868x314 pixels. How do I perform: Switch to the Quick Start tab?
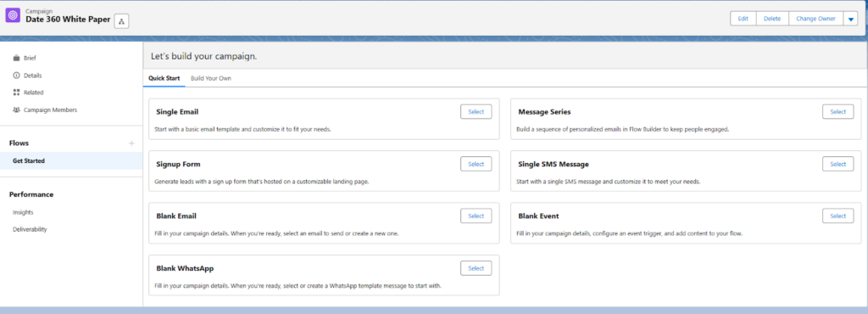pyautogui.click(x=164, y=78)
